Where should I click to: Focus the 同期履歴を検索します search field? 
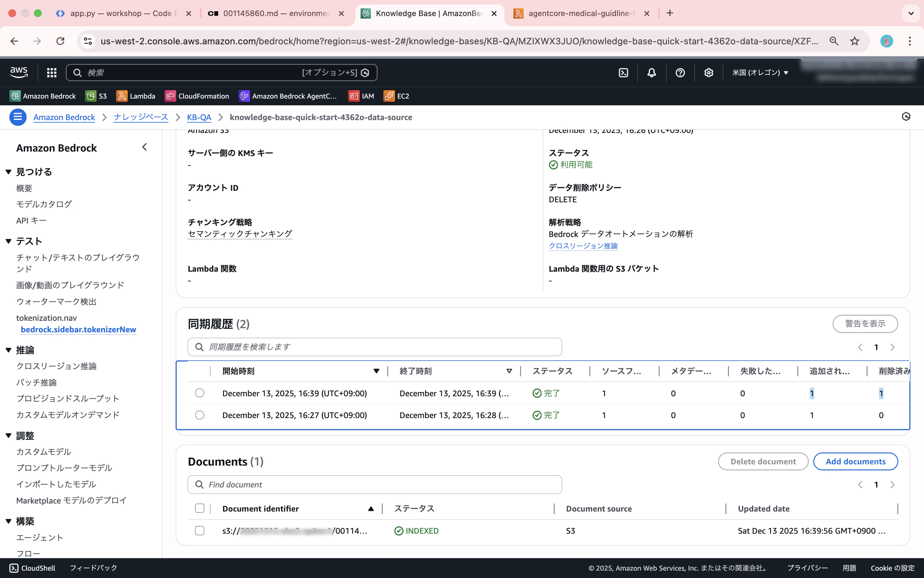tap(374, 347)
